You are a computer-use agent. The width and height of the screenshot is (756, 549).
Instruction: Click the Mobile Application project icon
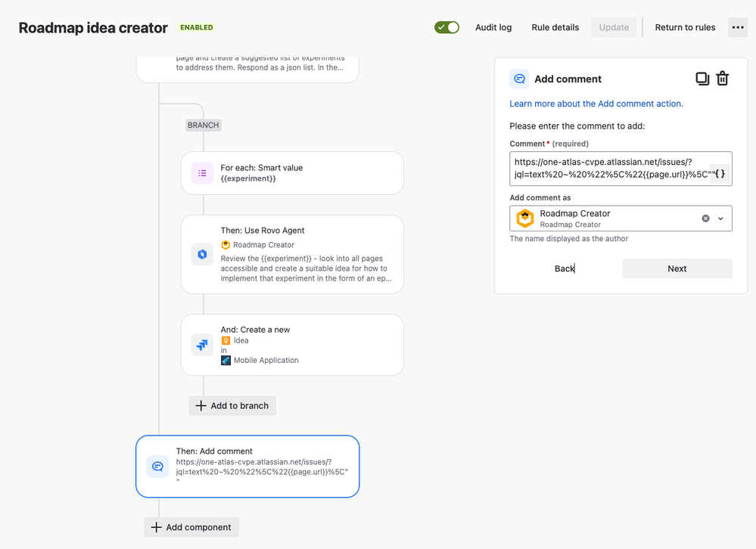226,360
